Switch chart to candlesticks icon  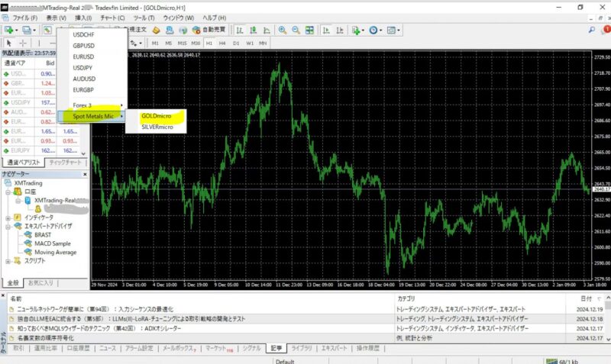coord(254,30)
